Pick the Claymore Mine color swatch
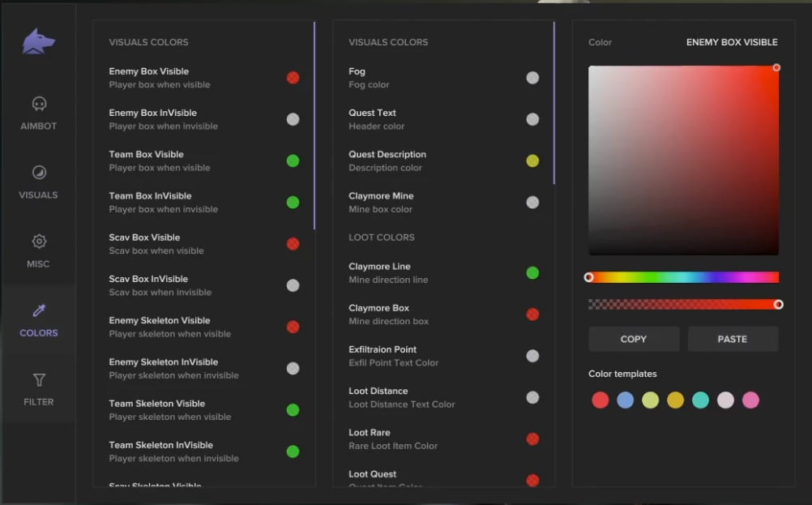The image size is (812, 505). click(532, 202)
